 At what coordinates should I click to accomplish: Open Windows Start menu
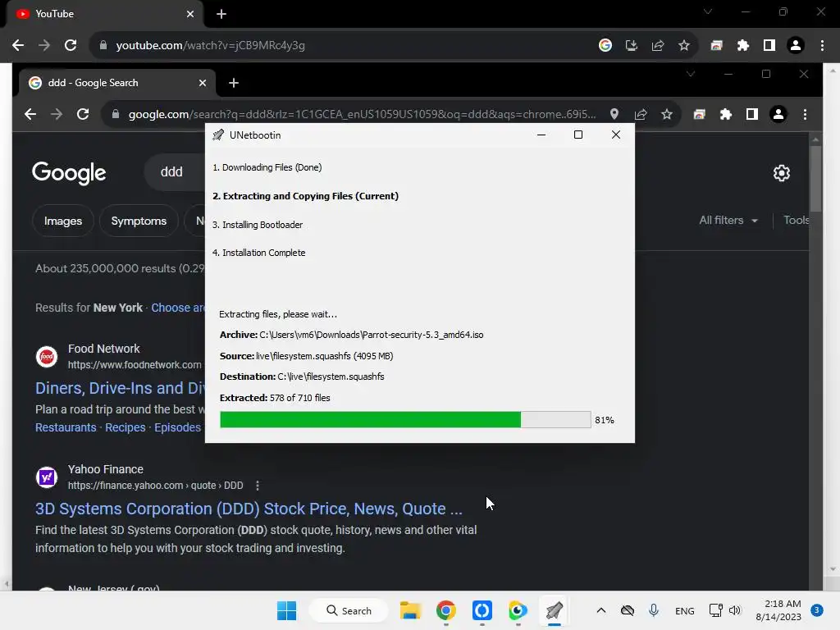286,610
